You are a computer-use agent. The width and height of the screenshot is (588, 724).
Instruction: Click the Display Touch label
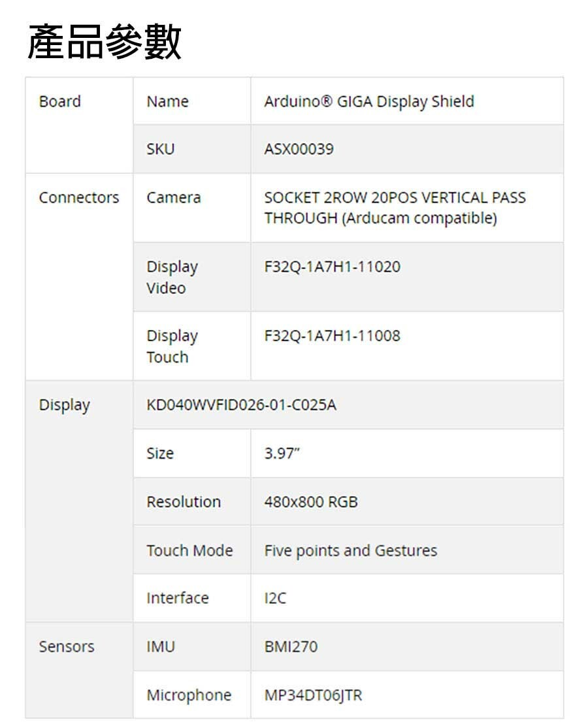click(x=172, y=346)
